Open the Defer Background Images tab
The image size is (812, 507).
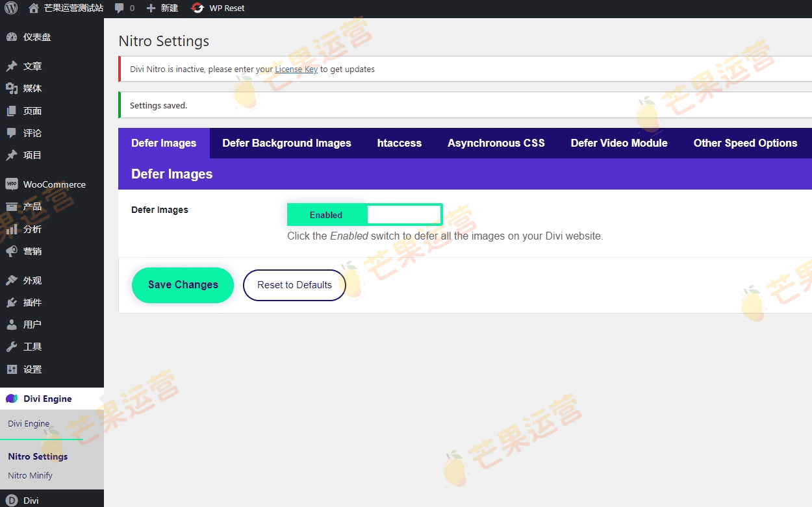pyautogui.click(x=286, y=143)
